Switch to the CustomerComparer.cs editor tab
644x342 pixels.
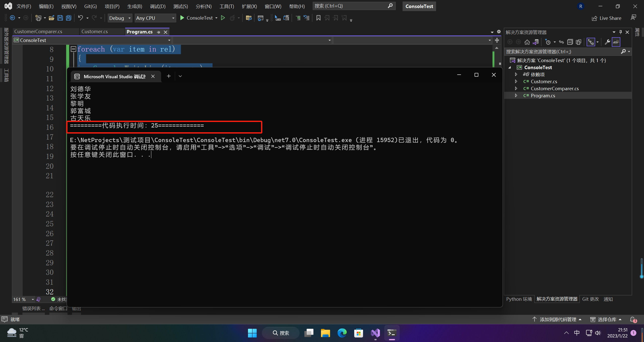pos(38,31)
